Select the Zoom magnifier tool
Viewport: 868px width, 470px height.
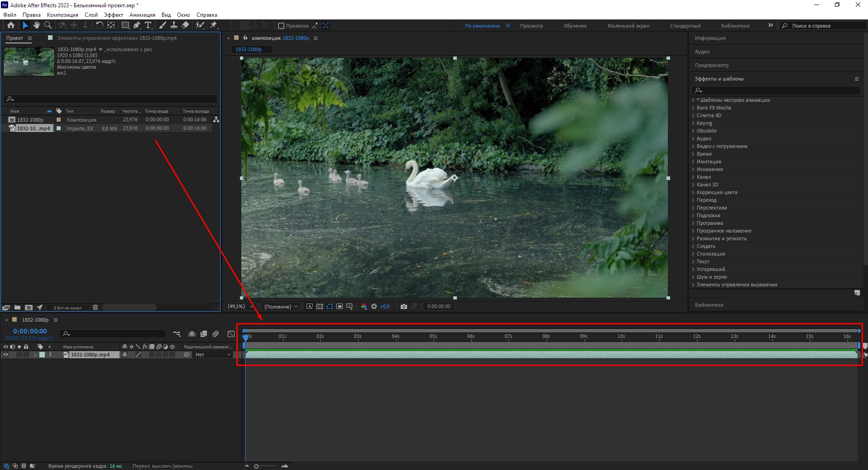pos(48,25)
